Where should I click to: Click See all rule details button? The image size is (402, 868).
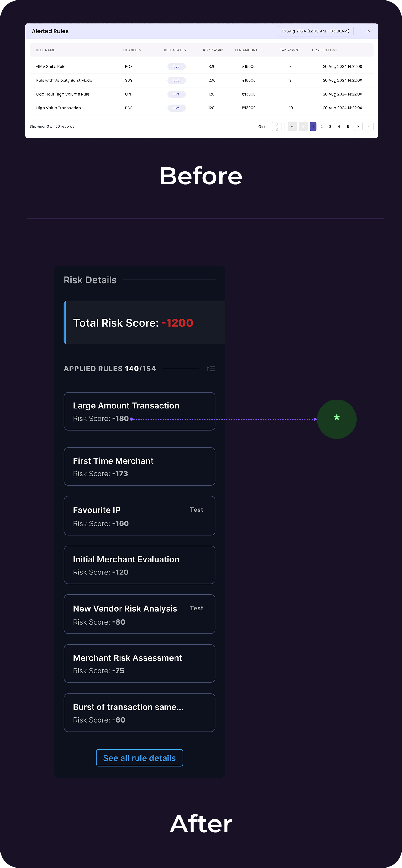[139, 758]
